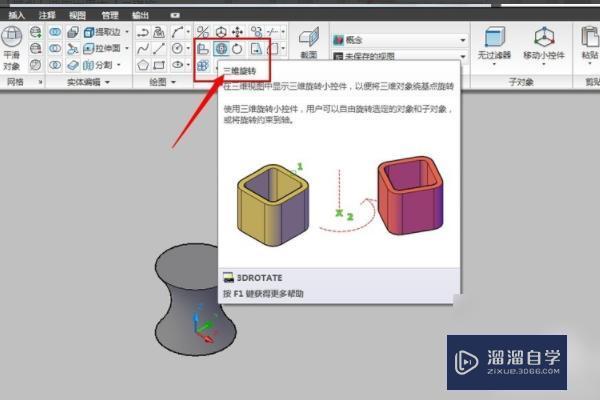Expand the Draw (绘图) panel
The width and height of the screenshot is (600, 400).
coord(163,82)
